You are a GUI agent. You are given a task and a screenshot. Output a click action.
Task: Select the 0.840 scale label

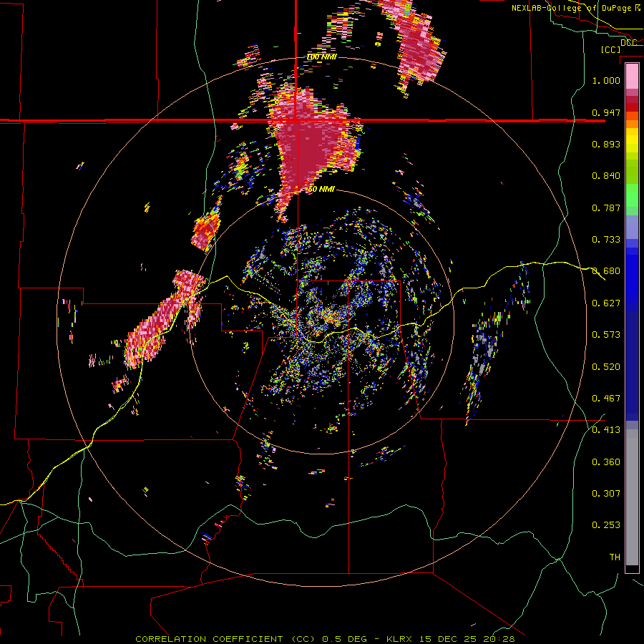point(606,176)
